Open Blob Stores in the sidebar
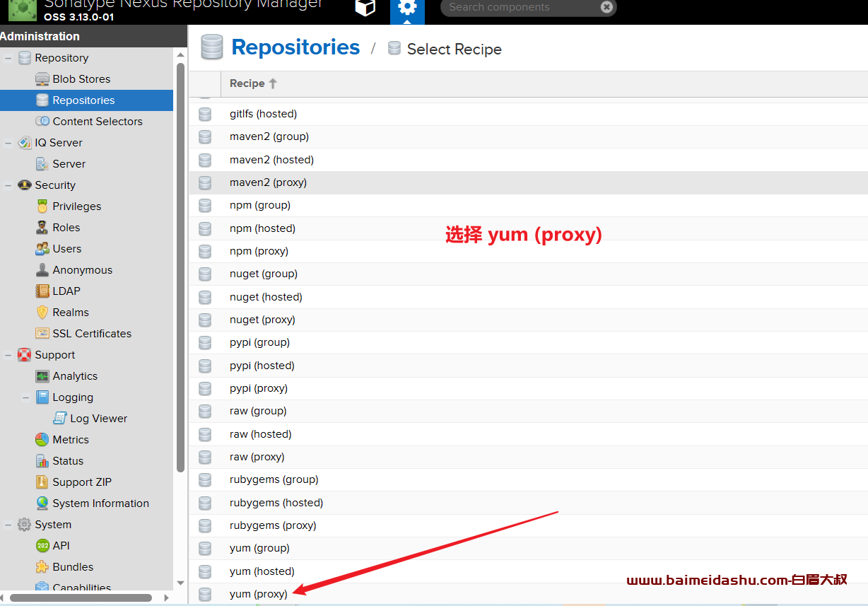 (81, 79)
